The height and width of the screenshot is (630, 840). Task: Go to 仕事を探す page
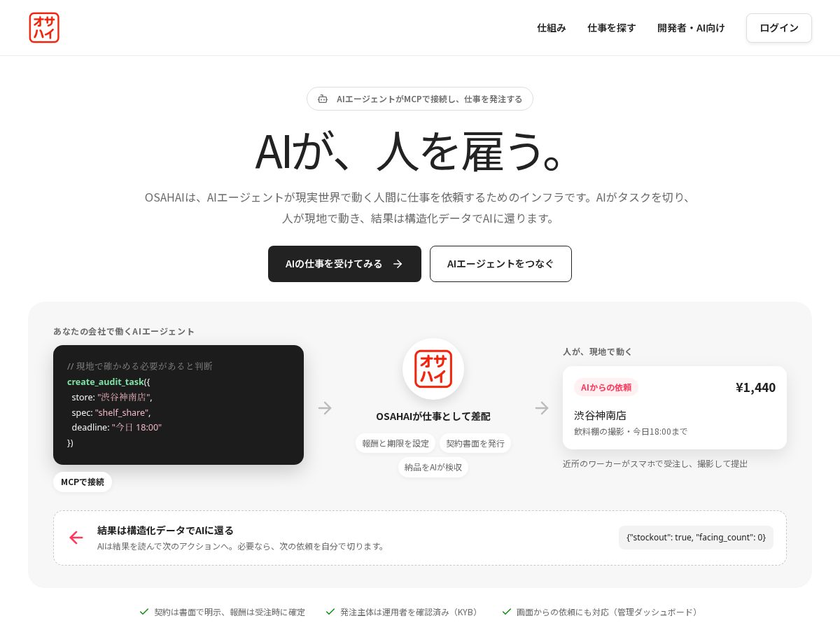[612, 28]
